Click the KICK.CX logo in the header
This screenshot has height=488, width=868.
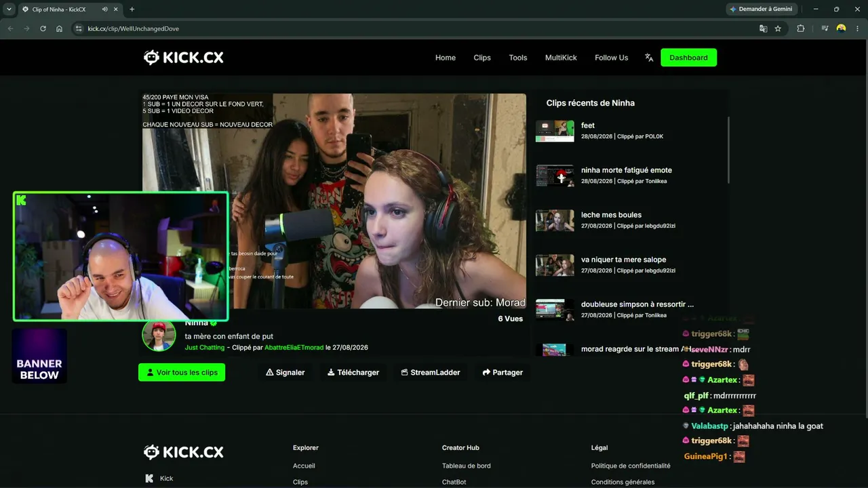pos(183,58)
